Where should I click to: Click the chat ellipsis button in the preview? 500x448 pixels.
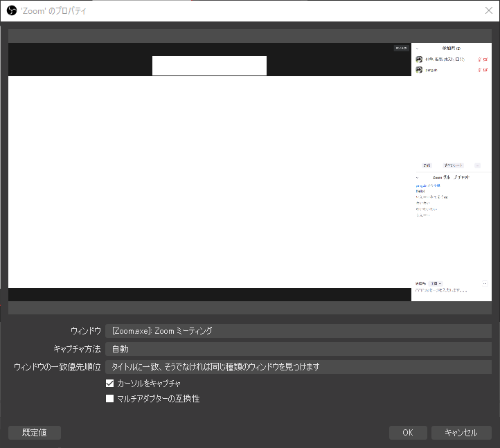pos(485,283)
